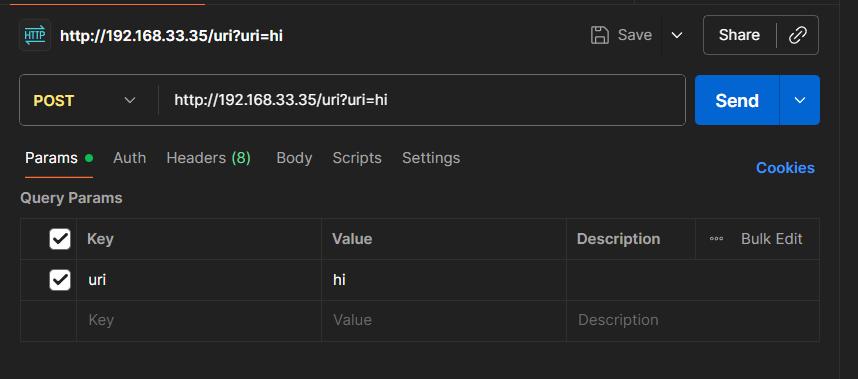
Task: Open the POST method dropdown
Action: click(85, 101)
